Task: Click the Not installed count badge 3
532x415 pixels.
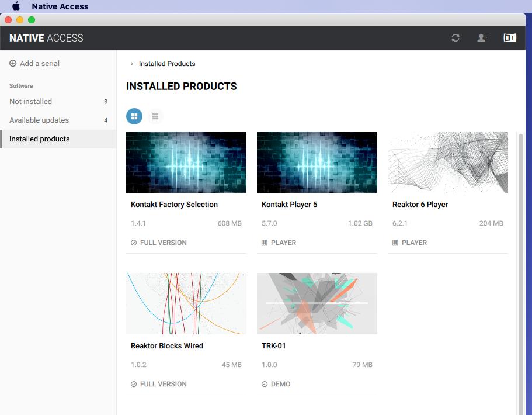Action: [x=106, y=102]
